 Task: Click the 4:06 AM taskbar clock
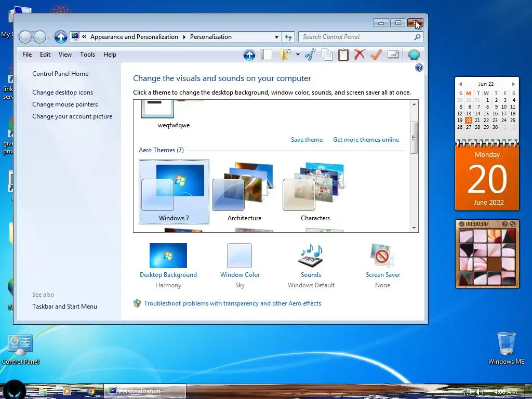506,392
